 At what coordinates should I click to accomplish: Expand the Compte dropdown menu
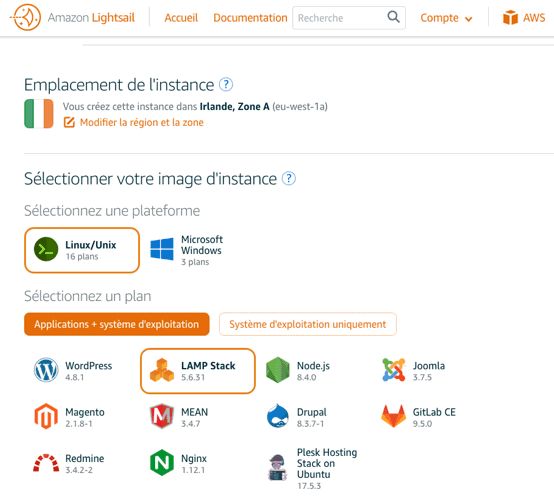(x=446, y=18)
